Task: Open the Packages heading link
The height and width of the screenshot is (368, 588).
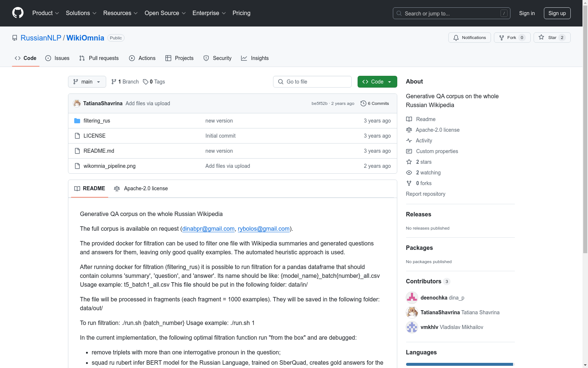Action: coord(419,248)
